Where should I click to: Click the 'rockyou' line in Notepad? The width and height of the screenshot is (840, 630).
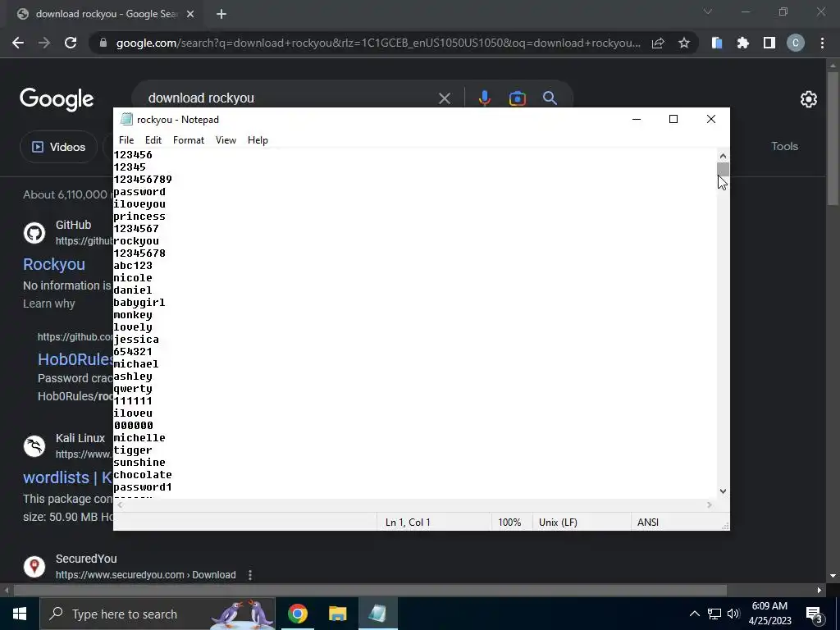coord(136,241)
